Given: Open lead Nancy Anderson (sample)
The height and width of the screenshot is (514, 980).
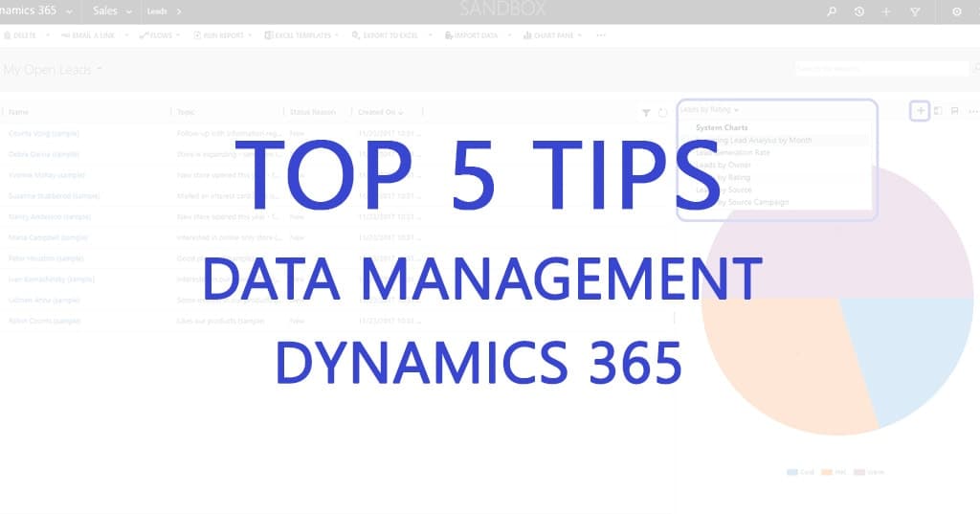Looking at the screenshot, I should (x=50, y=217).
